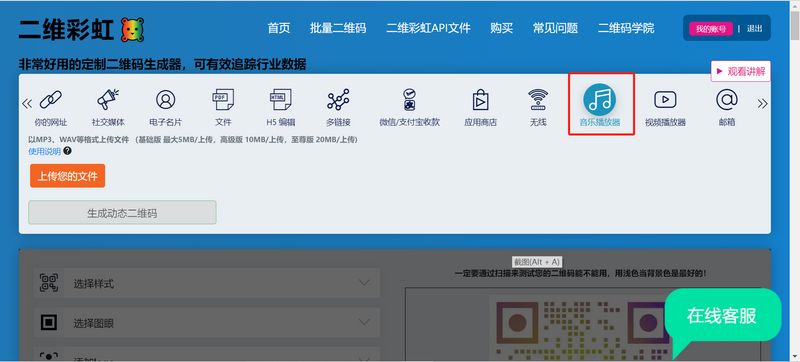Show next QR types with right arrows
Screen dimensions: 800x362
[x=762, y=104]
